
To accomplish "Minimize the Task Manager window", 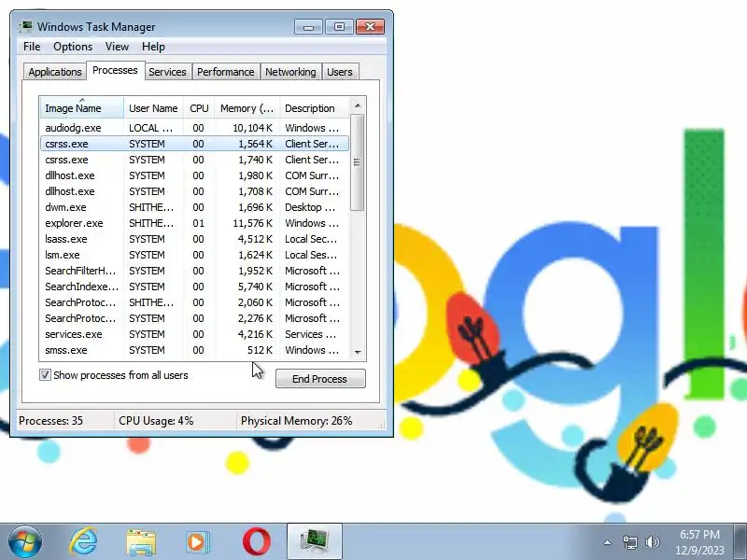I will (x=308, y=27).
